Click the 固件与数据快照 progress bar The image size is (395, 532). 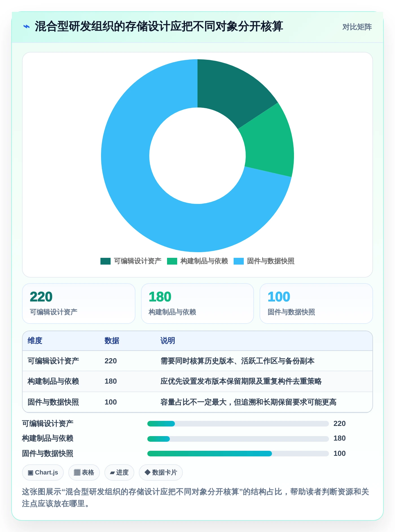238,454
